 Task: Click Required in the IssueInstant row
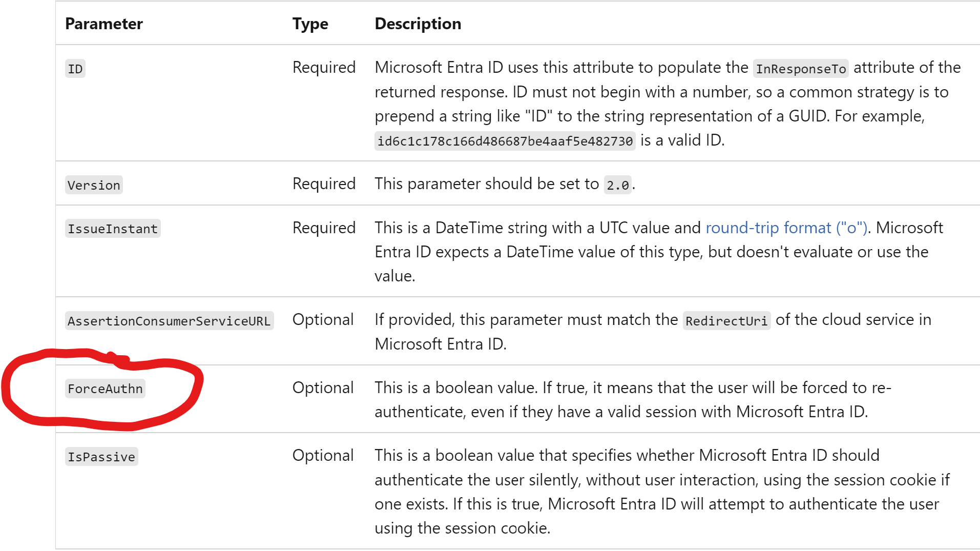324,228
